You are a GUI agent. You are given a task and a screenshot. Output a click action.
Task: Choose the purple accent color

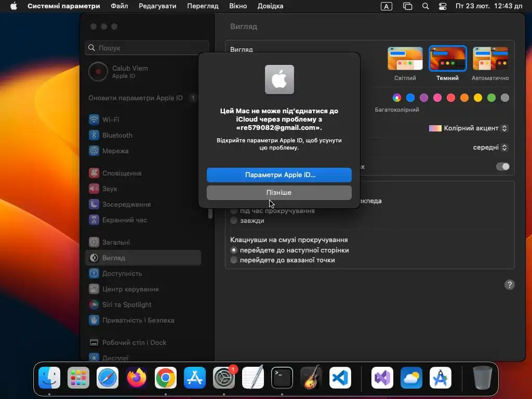[424, 98]
